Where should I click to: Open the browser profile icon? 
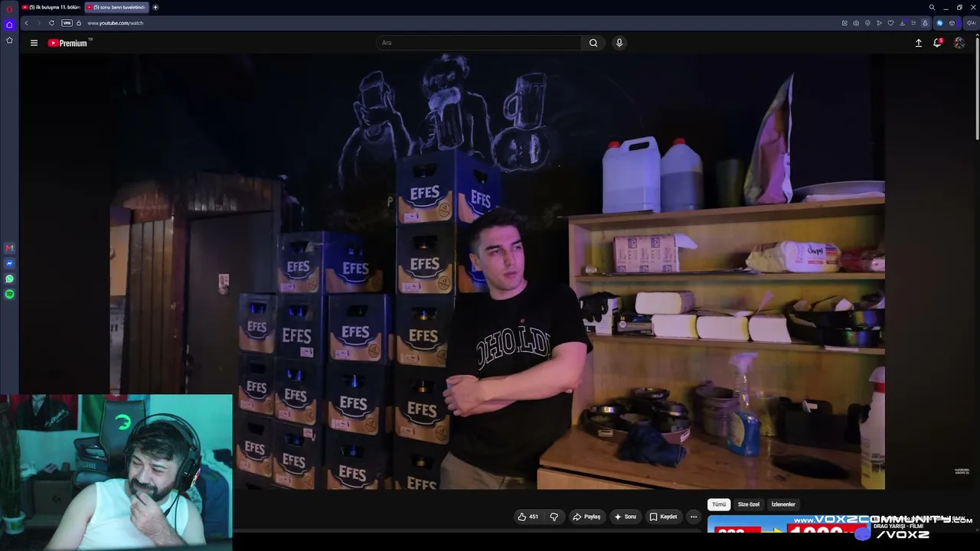point(925,23)
